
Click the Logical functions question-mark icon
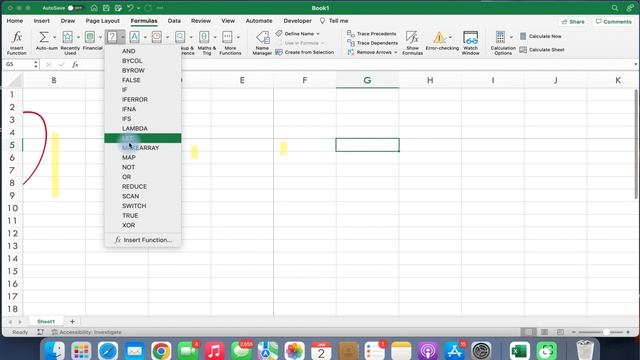[112, 37]
